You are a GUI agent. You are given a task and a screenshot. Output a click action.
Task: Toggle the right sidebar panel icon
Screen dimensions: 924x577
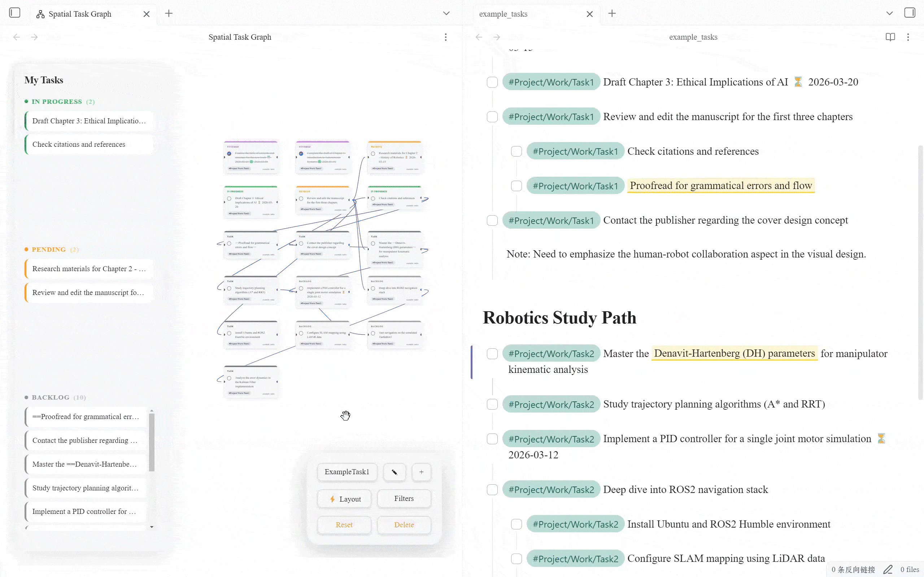coord(910,13)
